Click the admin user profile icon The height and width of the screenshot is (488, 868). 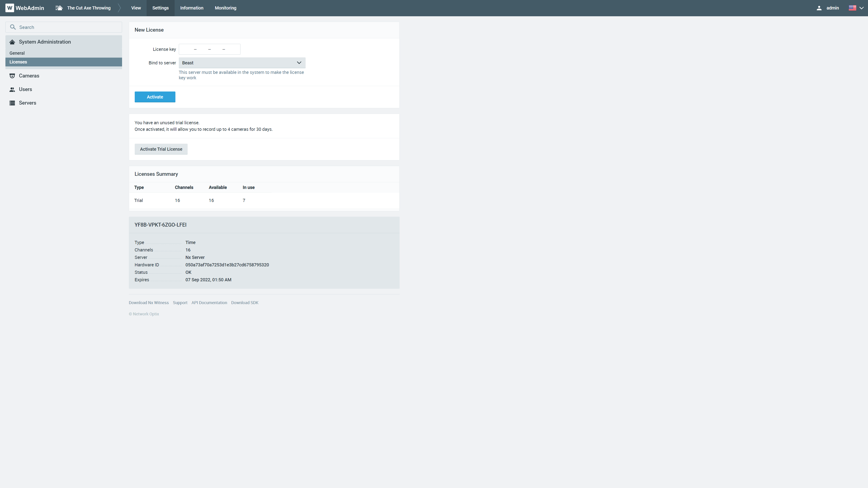[819, 8]
